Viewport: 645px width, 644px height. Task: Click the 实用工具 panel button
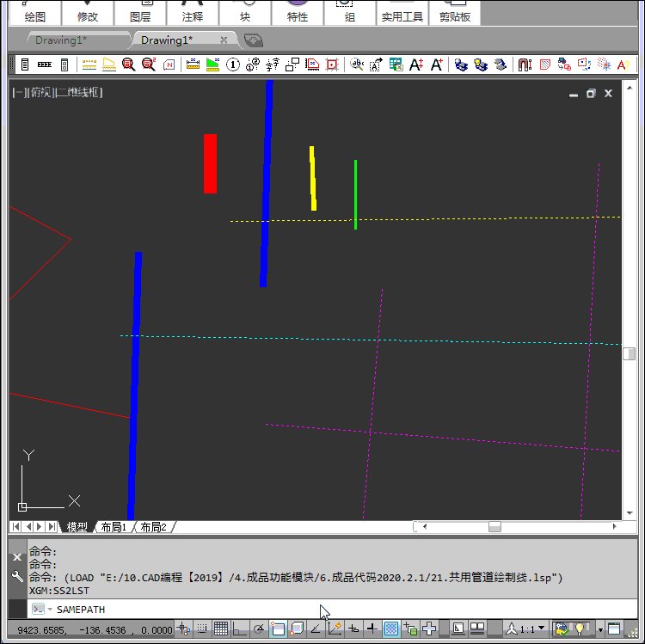pos(402,16)
